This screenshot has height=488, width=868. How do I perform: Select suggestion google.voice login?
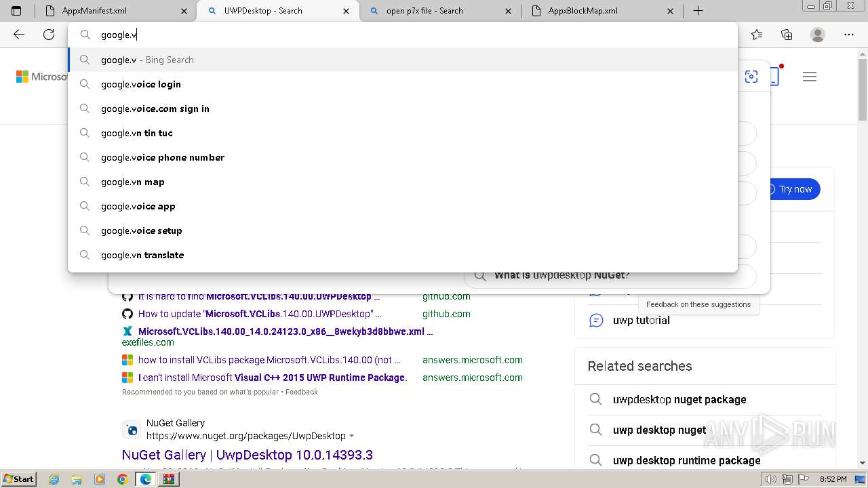(403, 84)
